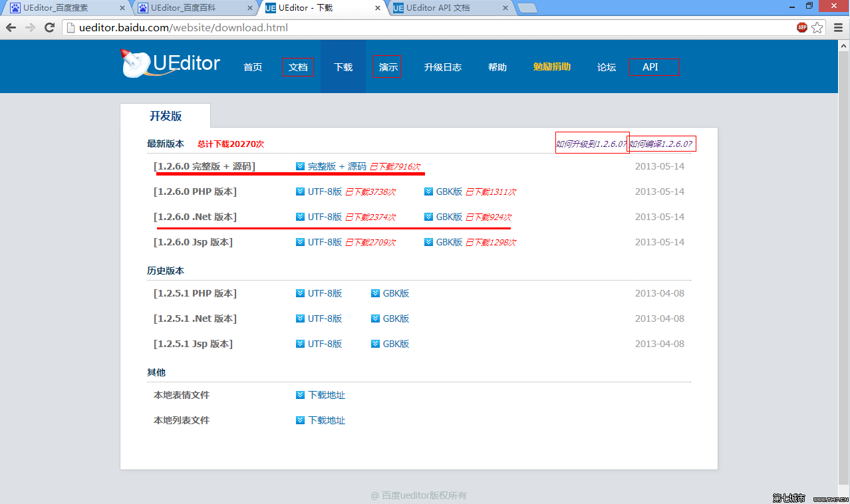Open 演示 in the navigation bar
The width and height of the screenshot is (850, 504).
388,67
